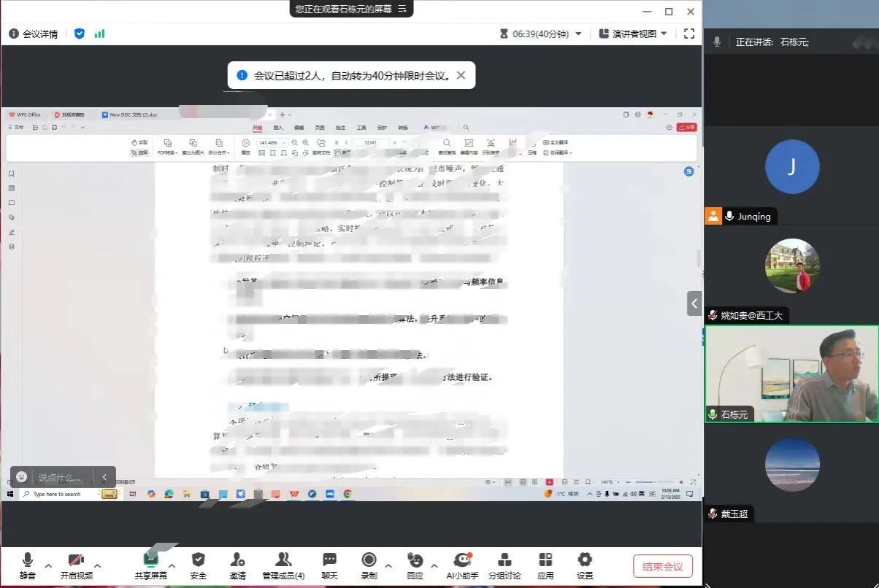
Task: Open 分组讨论 breakout rooms
Action: [504, 560]
